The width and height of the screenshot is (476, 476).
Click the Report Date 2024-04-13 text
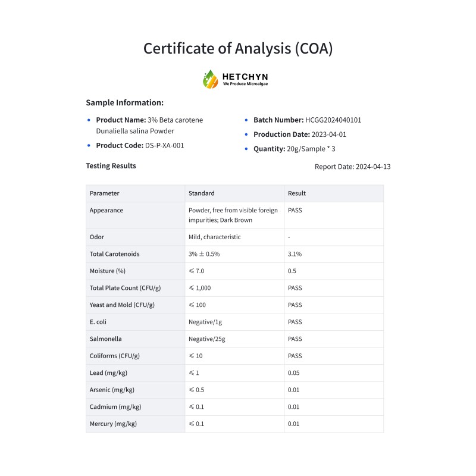coord(352,167)
